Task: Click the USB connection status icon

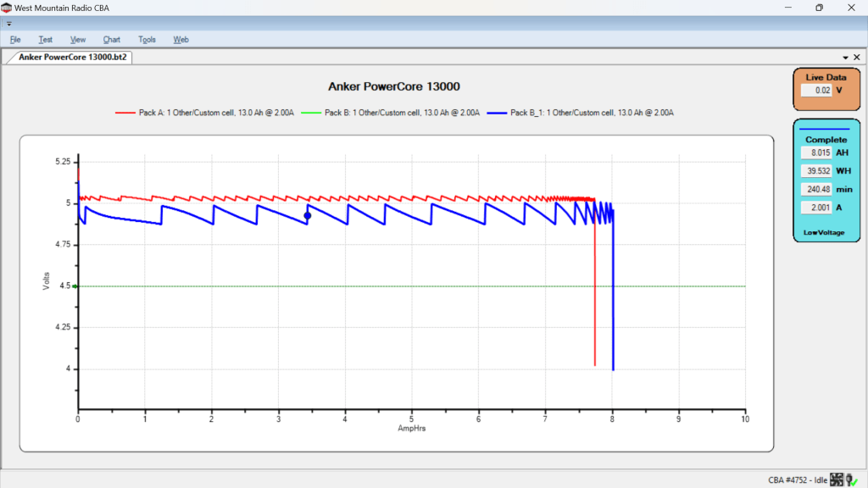Action: [x=852, y=480]
